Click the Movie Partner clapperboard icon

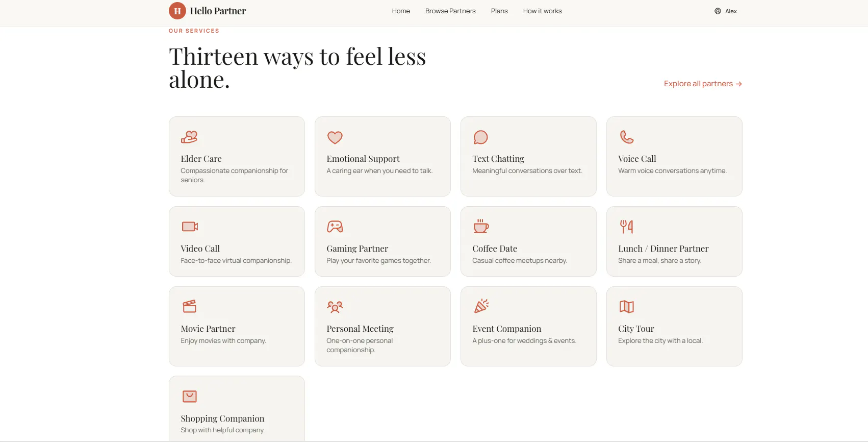[190, 306]
